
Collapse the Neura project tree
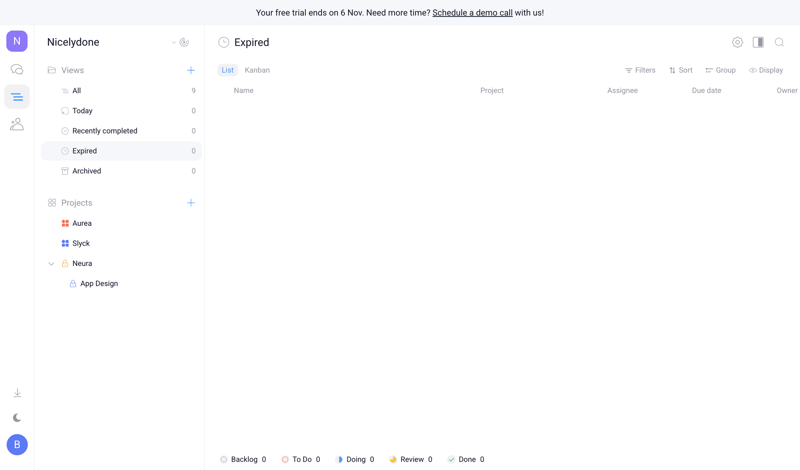coord(51,264)
